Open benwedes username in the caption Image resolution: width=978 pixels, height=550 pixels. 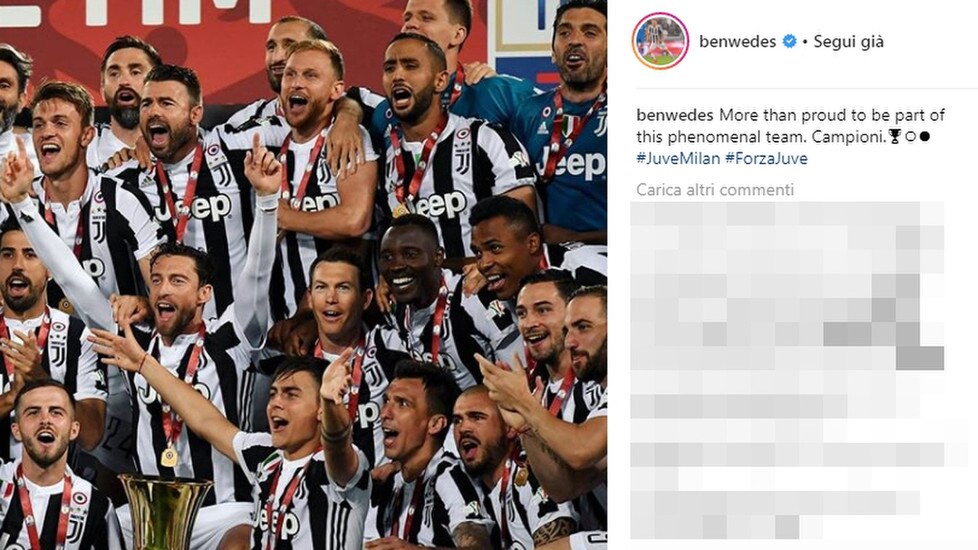(x=675, y=115)
